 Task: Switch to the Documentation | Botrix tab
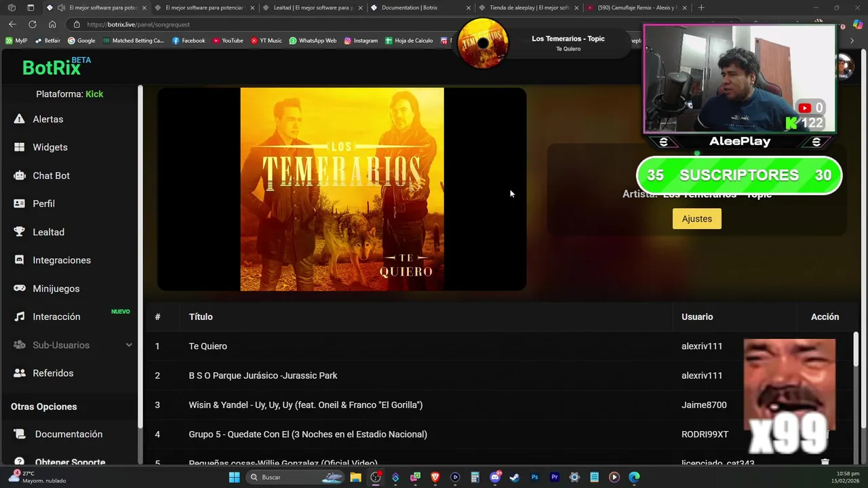[x=420, y=7]
